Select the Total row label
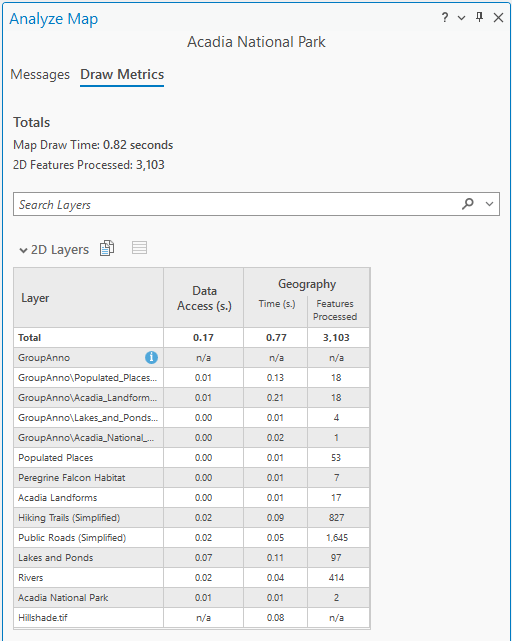Screen dimensions: 512x641 pos(29,338)
